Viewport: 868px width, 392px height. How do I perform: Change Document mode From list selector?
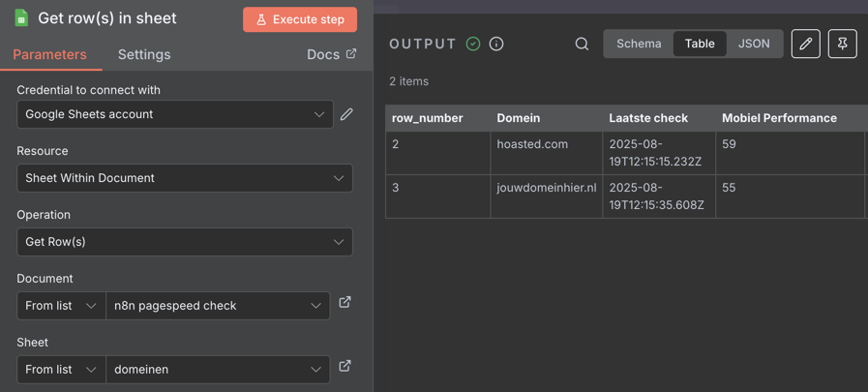(61, 306)
